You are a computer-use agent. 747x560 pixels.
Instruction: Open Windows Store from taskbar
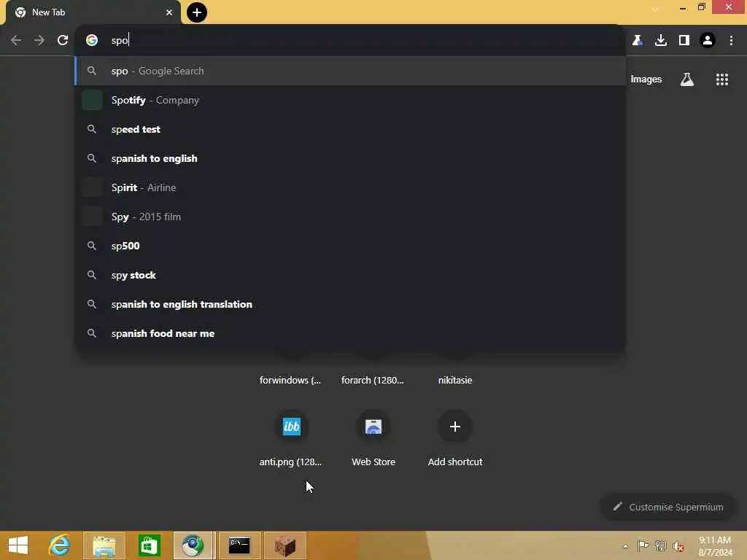(149, 545)
